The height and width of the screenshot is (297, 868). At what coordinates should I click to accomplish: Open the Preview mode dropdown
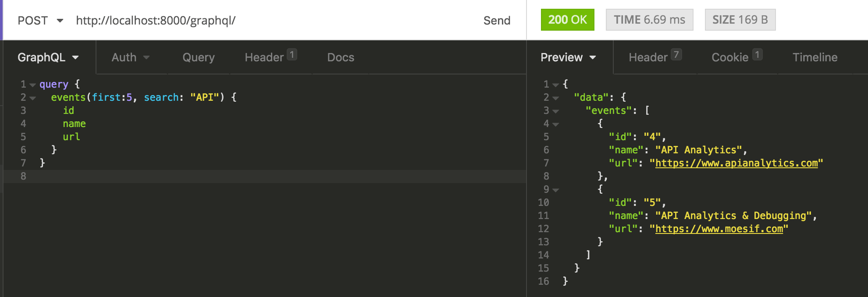[568, 57]
